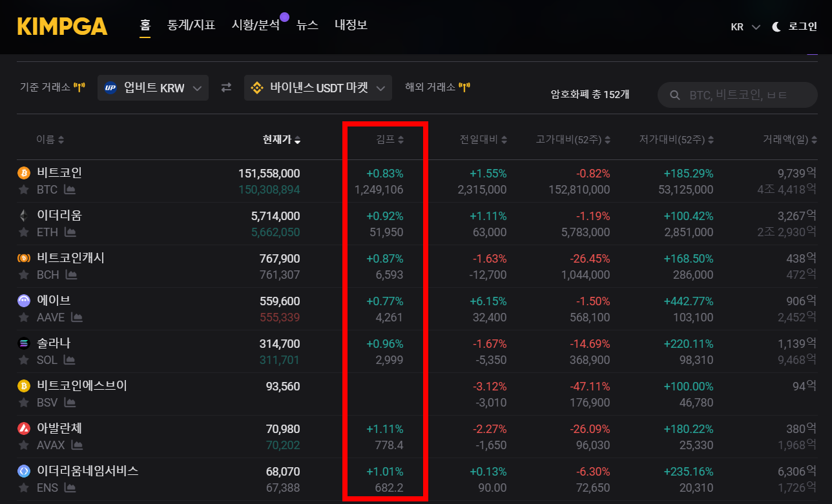Click the Solana coin logo

pos(24,343)
